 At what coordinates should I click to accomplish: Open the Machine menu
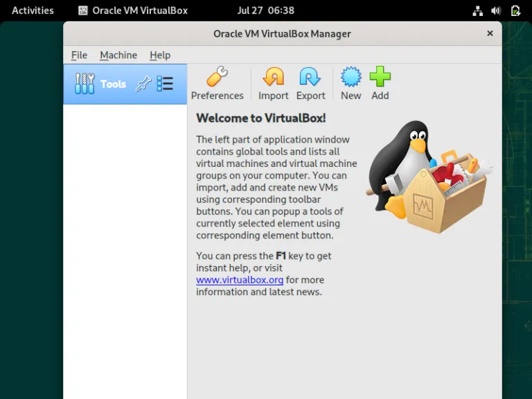pos(118,55)
